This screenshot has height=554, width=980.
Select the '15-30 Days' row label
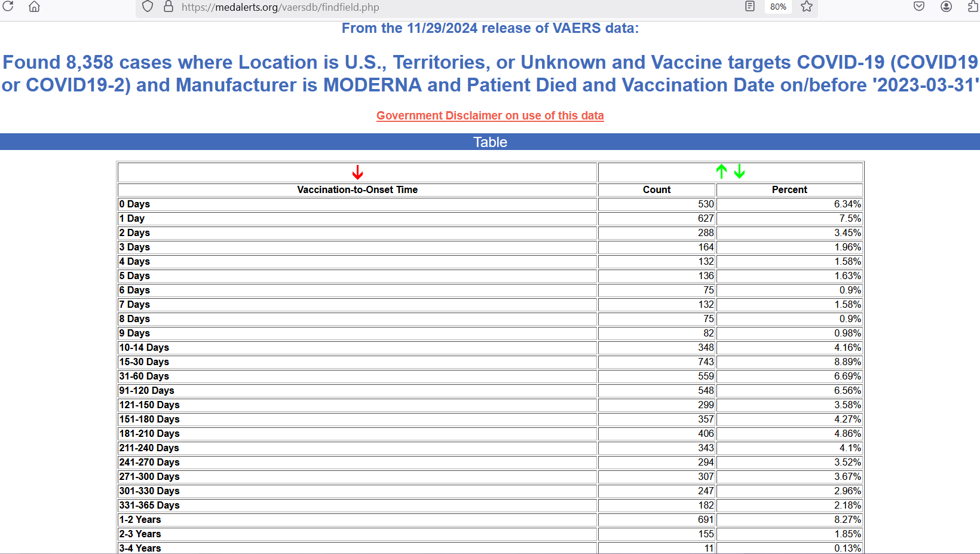(x=144, y=362)
